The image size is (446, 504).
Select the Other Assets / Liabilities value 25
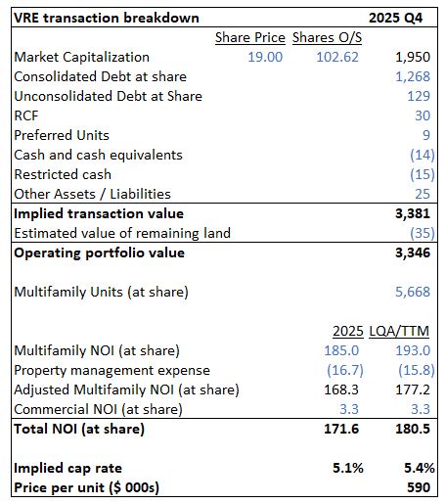pos(423,194)
